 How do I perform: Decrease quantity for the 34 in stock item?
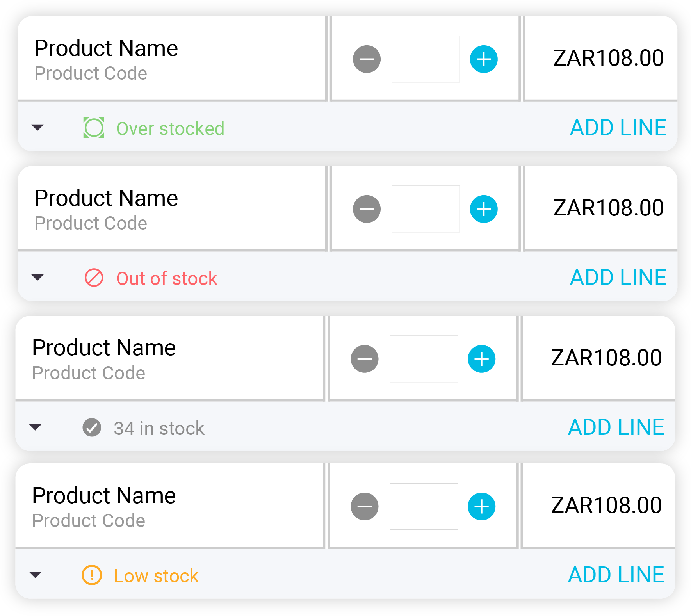point(364,358)
